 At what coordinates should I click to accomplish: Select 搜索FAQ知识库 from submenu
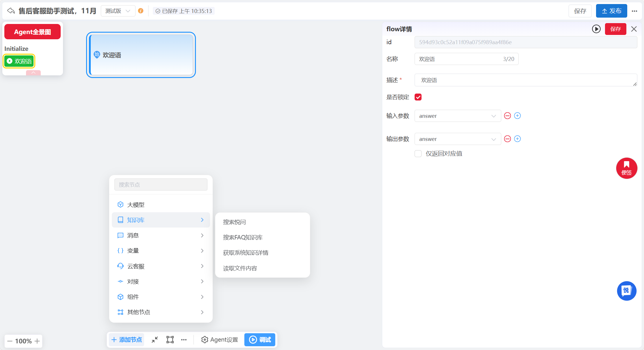point(243,237)
